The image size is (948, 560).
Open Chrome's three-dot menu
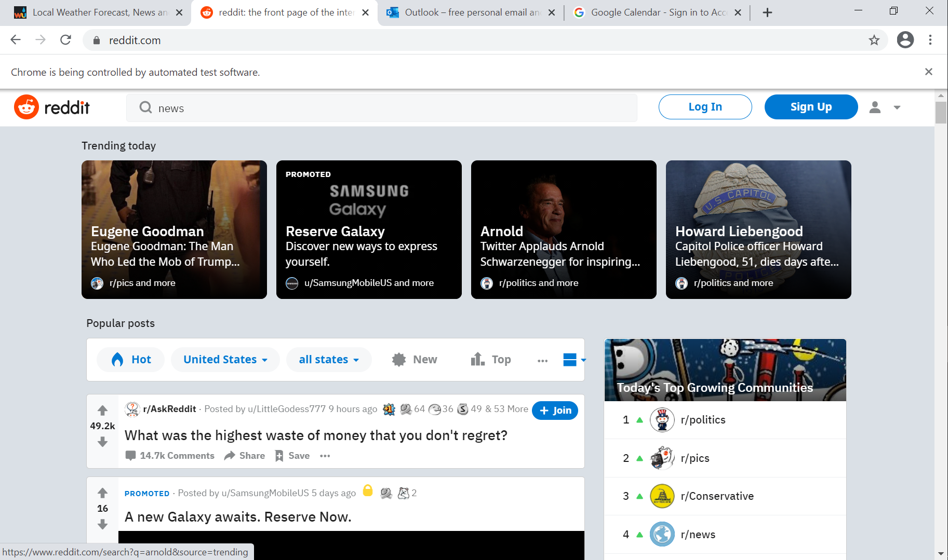[930, 40]
